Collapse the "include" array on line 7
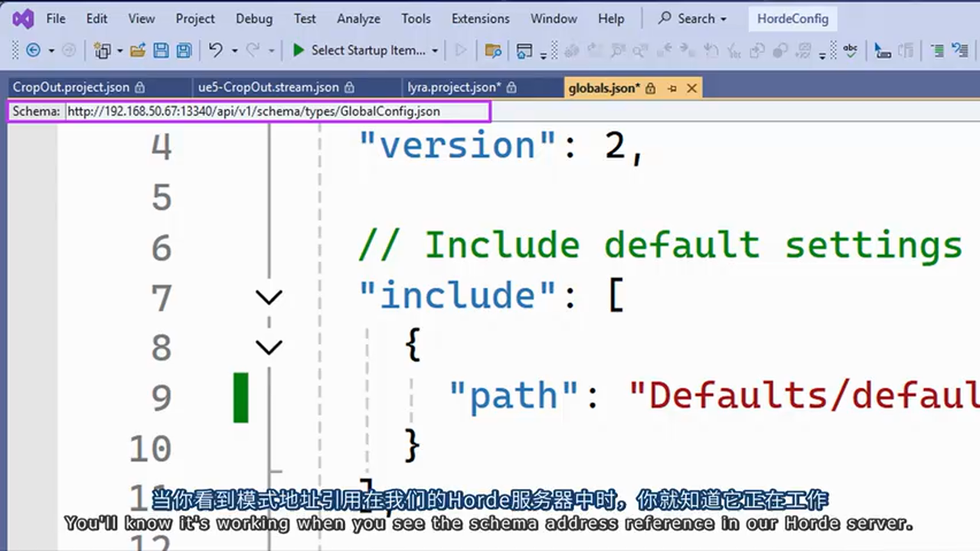Image resolution: width=980 pixels, height=551 pixels. point(269,297)
